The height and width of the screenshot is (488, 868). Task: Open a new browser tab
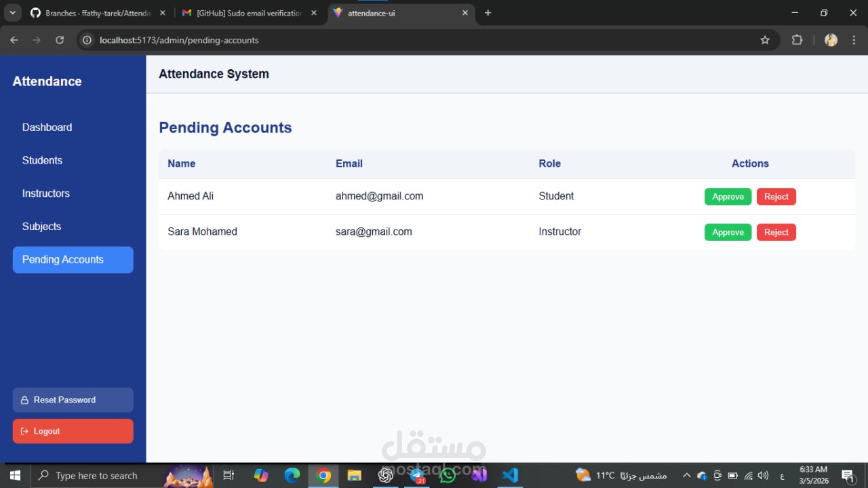point(488,13)
